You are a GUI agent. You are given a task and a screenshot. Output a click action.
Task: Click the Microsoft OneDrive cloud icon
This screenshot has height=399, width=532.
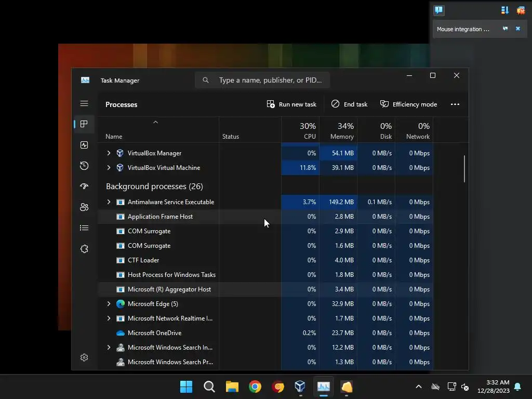[120, 333]
